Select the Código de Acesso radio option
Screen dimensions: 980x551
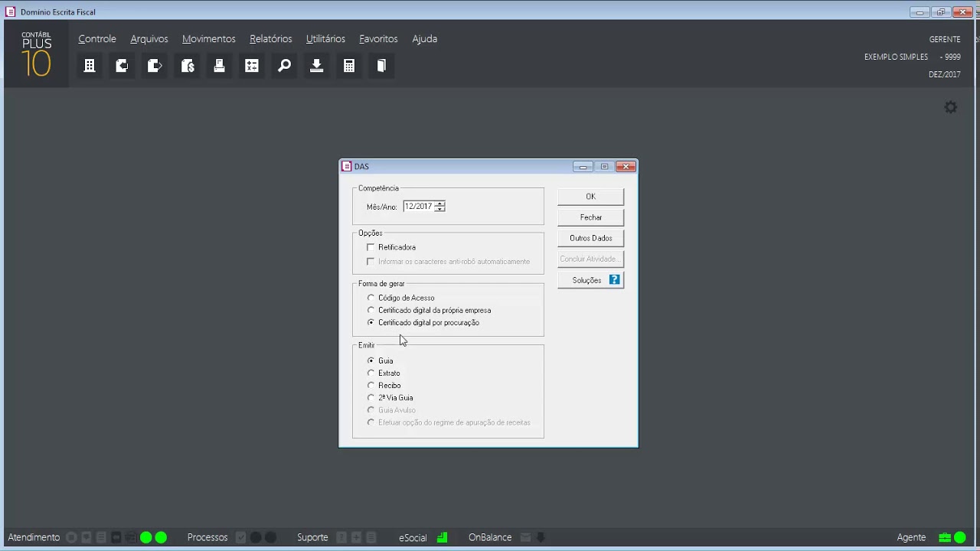[x=371, y=298]
